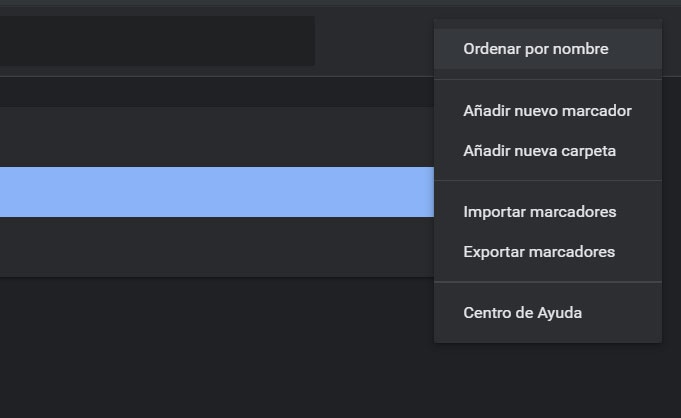Open 'Centro de Ayuda' link
The image size is (681, 418).
click(523, 313)
